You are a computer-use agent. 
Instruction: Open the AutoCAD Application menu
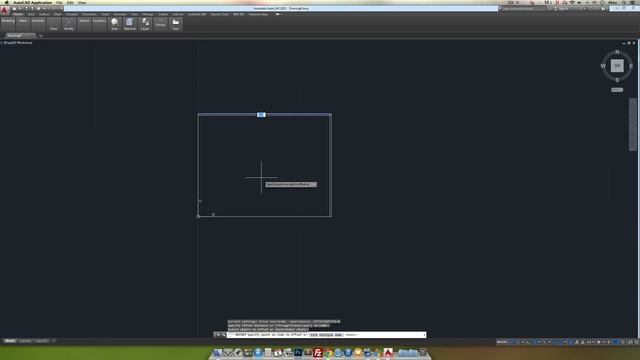32,2
